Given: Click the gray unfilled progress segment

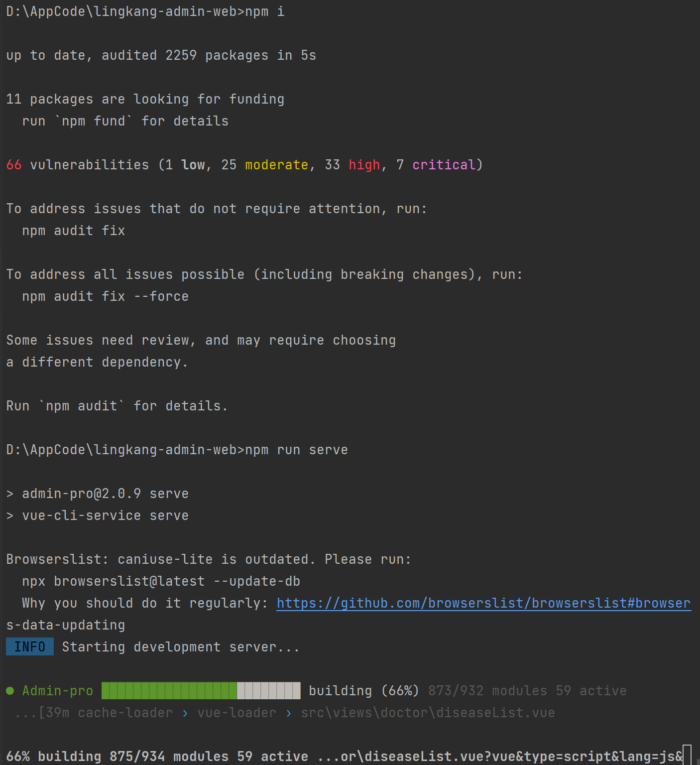Looking at the screenshot, I should click(x=269, y=691).
